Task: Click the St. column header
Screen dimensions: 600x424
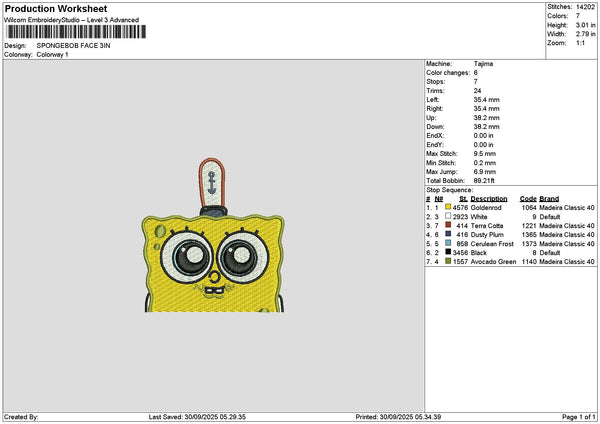Action: (463, 199)
